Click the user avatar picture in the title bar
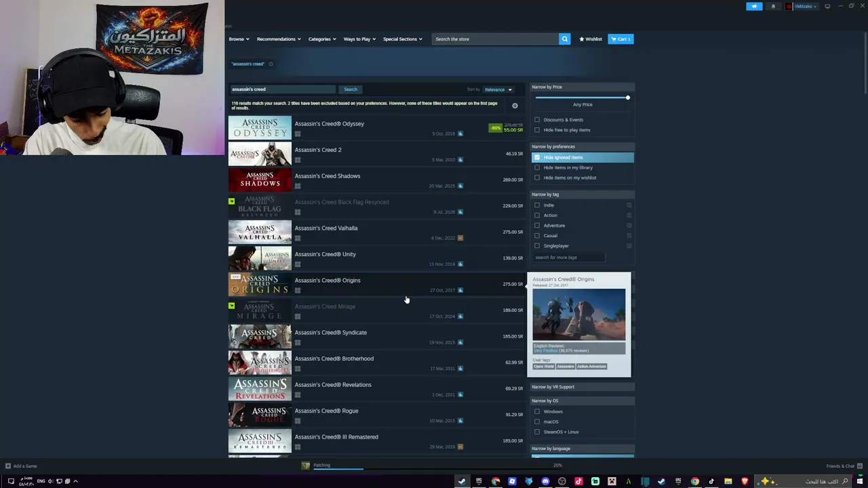This screenshot has height=488, width=868. (789, 6)
